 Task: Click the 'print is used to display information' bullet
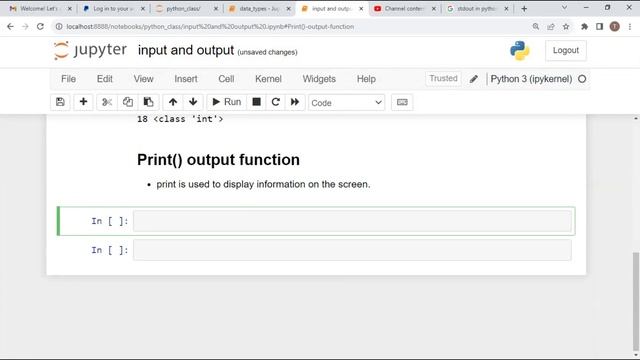tap(263, 184)
